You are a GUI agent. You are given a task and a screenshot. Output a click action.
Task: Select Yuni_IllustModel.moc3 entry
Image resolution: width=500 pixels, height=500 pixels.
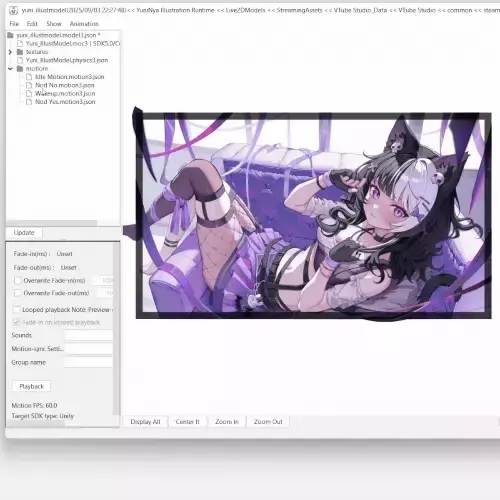[72, 43]
